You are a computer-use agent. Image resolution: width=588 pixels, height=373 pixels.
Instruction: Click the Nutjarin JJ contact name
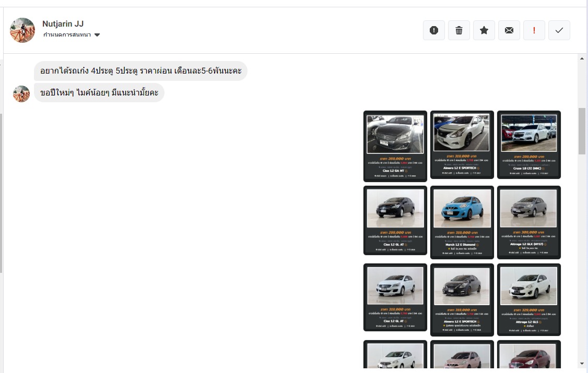pyautogui.click(x=63, y=23)
